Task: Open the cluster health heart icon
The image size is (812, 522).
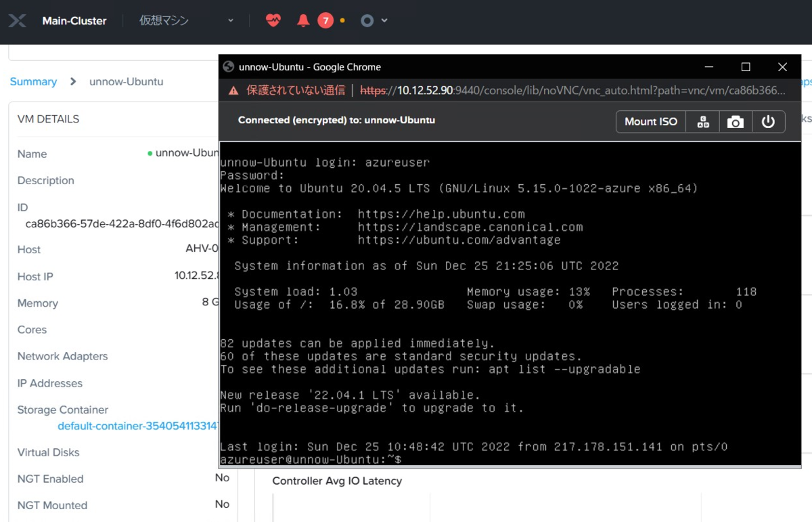Action: click(x=273, y=20)
